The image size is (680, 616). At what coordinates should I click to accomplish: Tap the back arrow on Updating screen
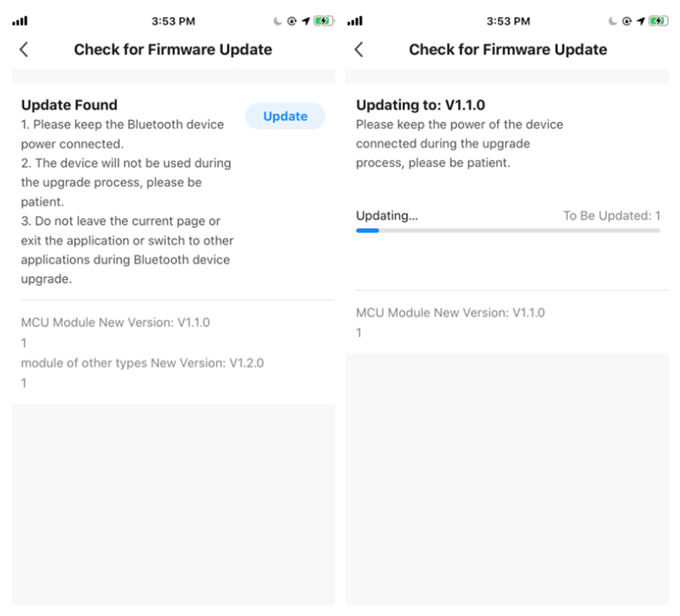click(359, 49)
